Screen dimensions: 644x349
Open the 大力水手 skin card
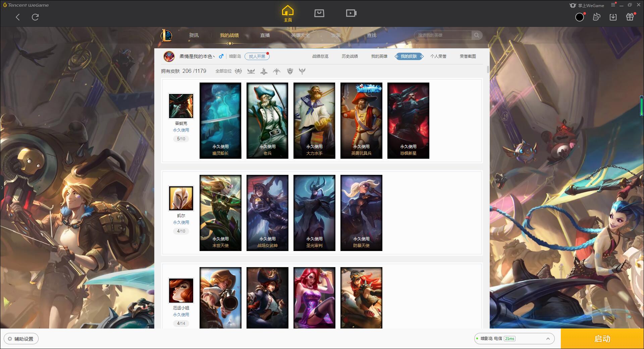pyautogui.click(x=314, y=120)
